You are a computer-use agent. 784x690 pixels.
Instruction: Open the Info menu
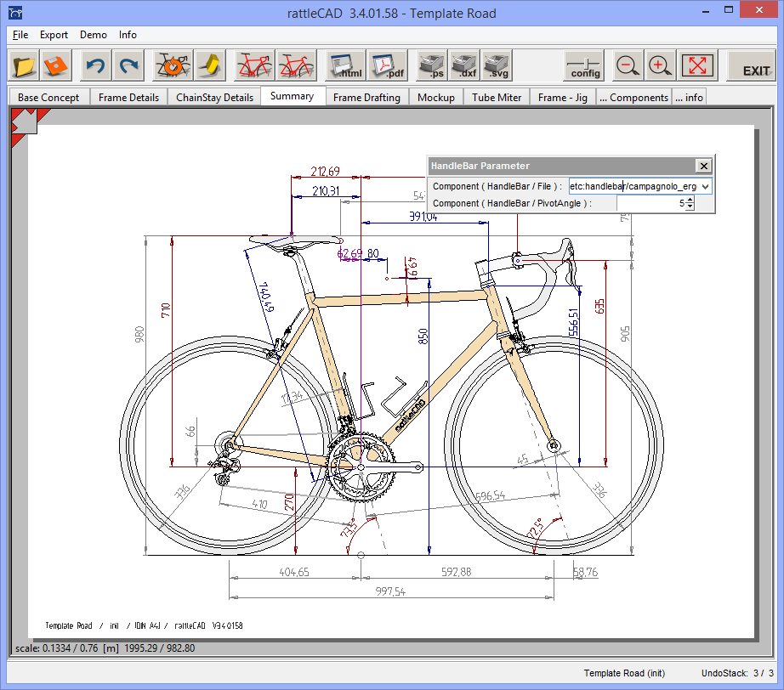(128, 35)
